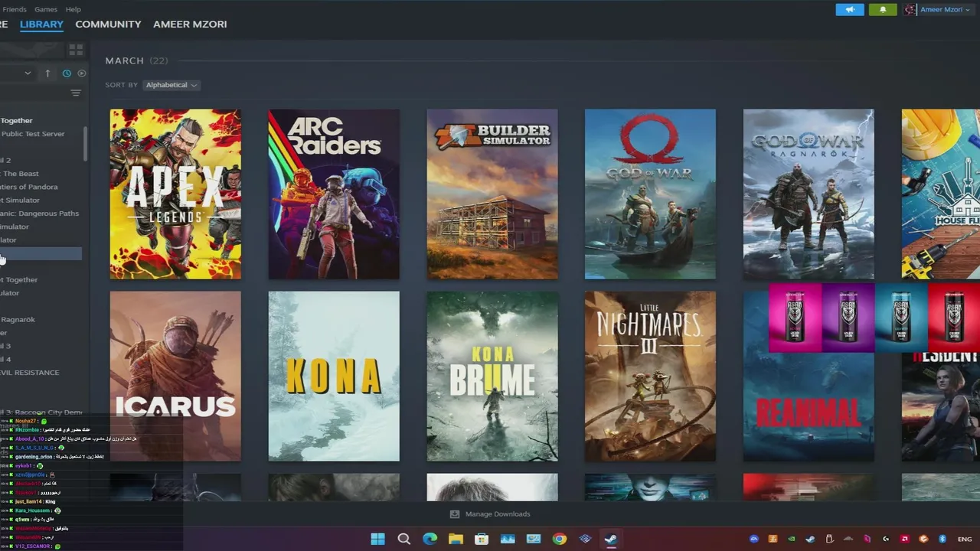Click the Bluetooth tray icon
980x551 pixels.
coord(942,539)
